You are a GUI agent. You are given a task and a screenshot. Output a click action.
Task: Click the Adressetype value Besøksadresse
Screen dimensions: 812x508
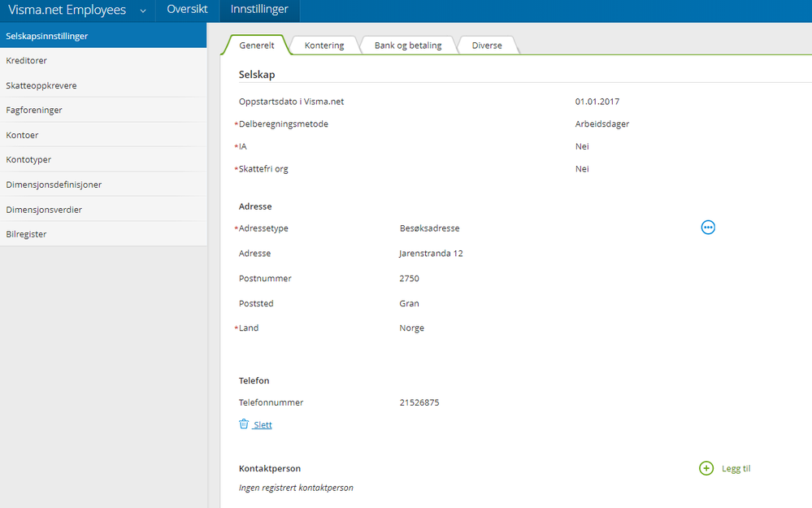tap(429, 228)
